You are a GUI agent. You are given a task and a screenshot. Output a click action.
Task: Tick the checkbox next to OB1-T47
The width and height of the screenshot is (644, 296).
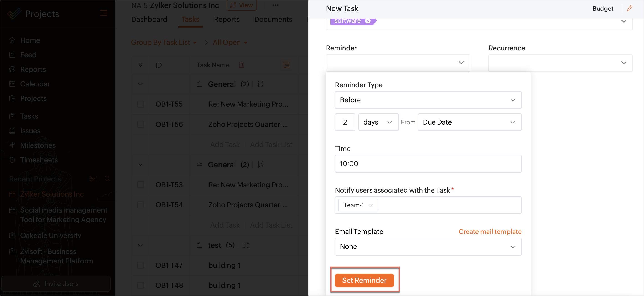[x=141, y=265]
